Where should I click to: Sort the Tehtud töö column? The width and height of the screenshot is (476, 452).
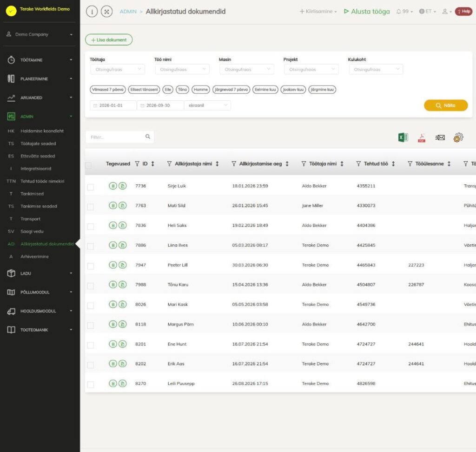393,164
